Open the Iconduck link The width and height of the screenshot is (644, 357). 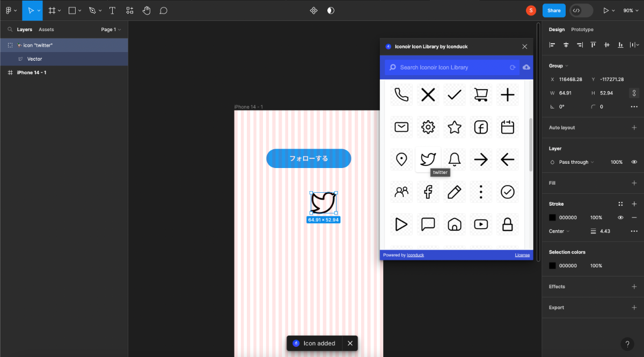pos(415,255)
